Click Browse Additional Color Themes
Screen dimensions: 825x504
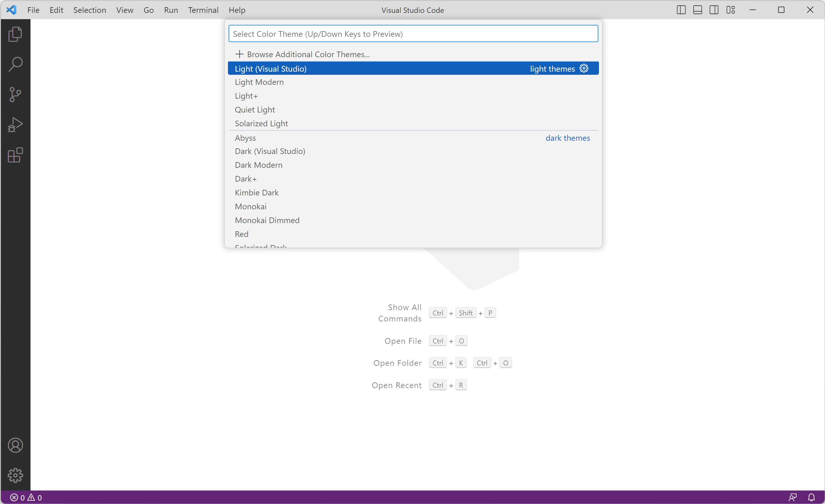(x=308, y=54)
